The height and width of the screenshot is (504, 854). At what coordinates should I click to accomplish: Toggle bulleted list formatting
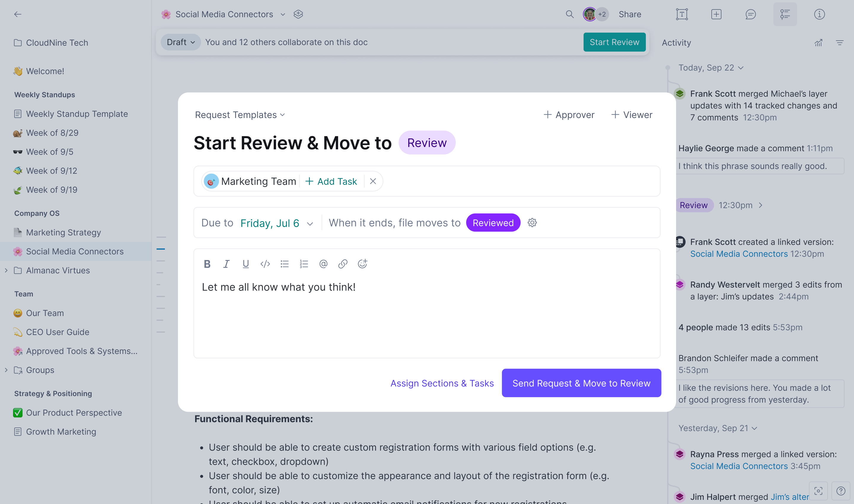coord(285,264)
